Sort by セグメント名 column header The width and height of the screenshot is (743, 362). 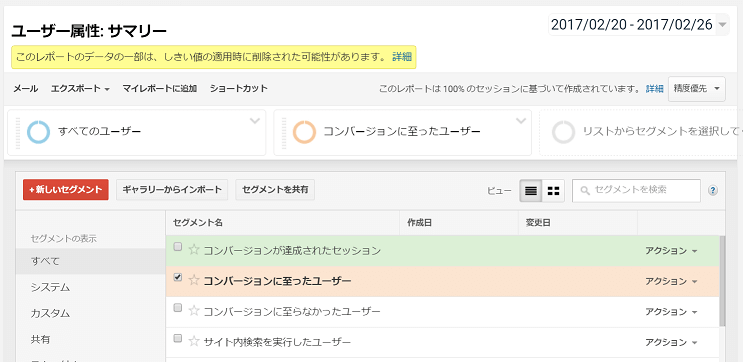pyautogui.click(x=198, y=223)
